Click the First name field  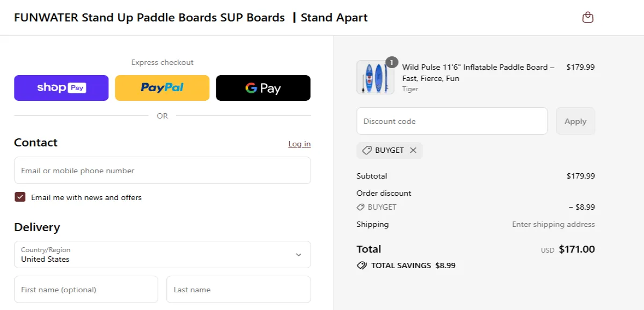coord(86,289)
